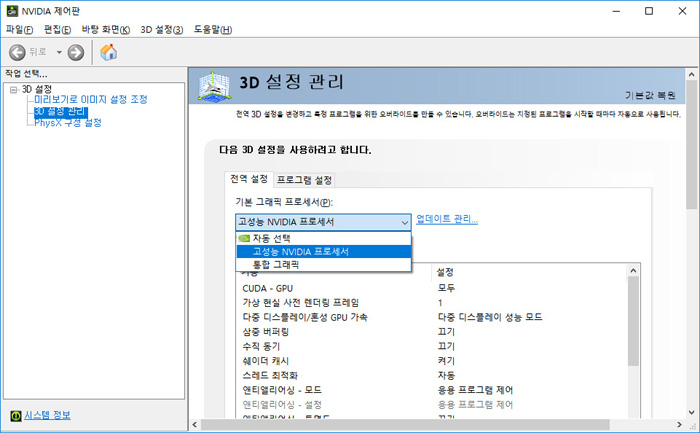The width and height of the screenshot is (700, 433).
Task: Click the horizontal scrollbar left arrow
Action: click(195, 424)
